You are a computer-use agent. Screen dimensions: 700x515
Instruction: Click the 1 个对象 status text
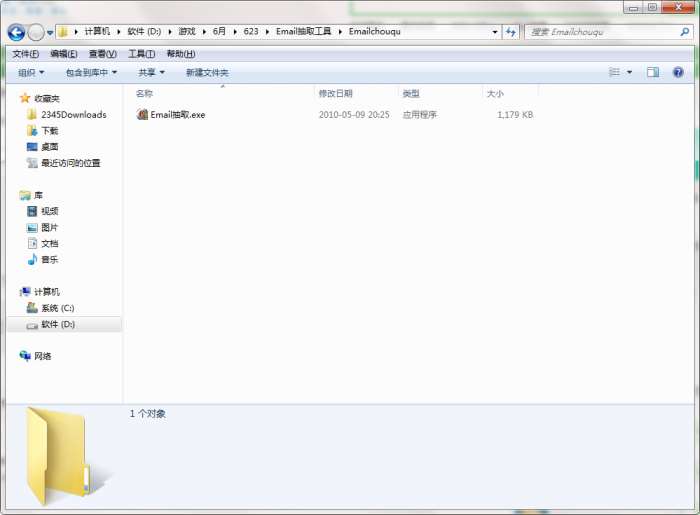148,414
